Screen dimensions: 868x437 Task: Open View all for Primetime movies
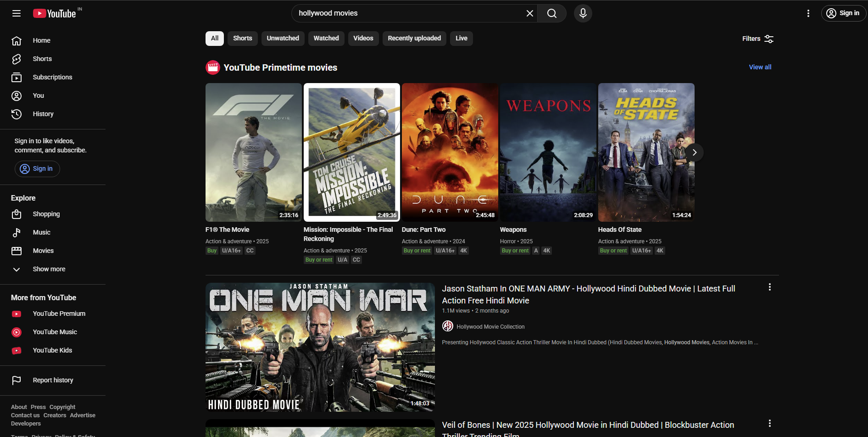[760, 67]
